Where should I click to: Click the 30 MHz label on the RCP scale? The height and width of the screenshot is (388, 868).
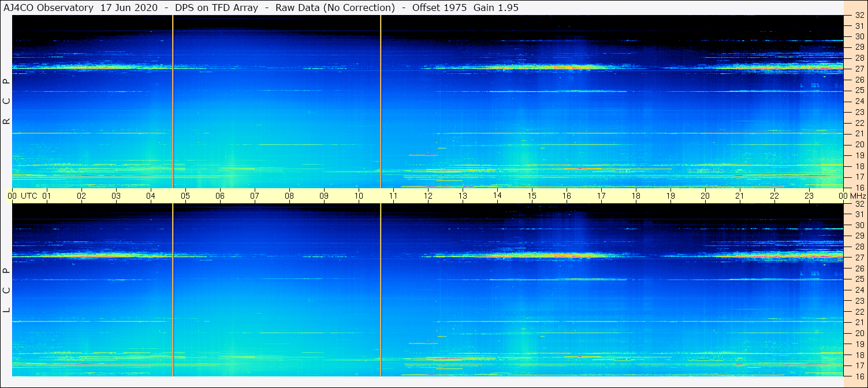point(859,36)
